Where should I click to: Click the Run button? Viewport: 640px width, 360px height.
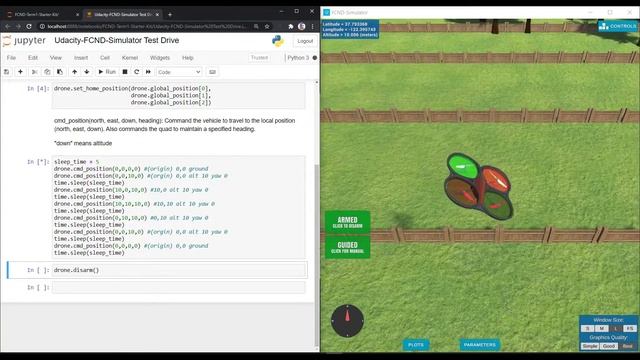(x=107, y=72)
